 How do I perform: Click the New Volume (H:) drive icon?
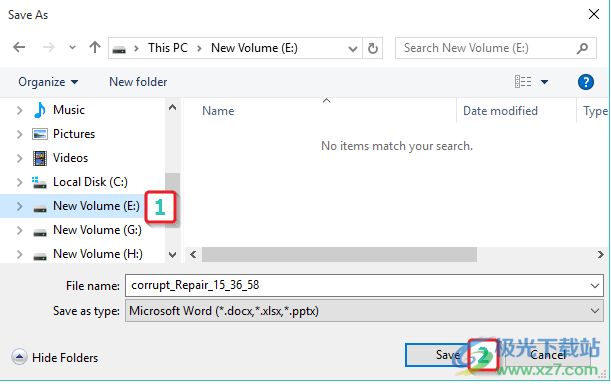point(40,257)
